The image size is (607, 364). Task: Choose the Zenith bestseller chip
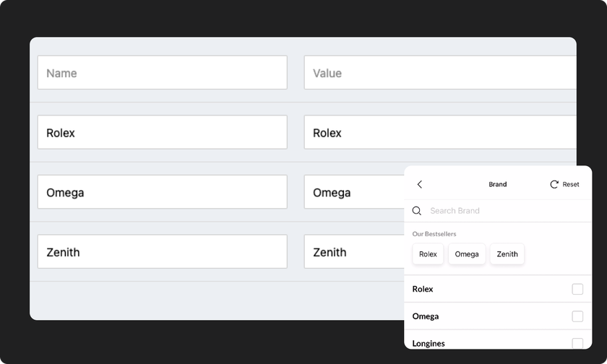click(507, 254)
